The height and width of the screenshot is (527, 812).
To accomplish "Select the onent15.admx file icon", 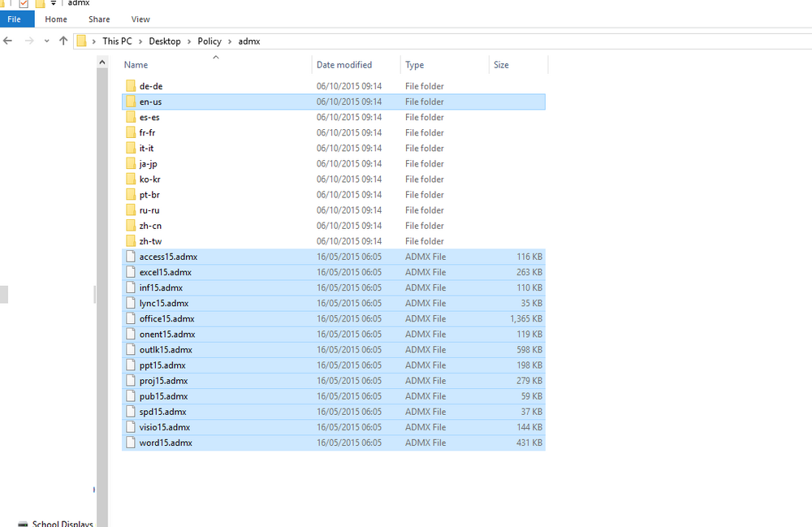I will coord(131,335).
